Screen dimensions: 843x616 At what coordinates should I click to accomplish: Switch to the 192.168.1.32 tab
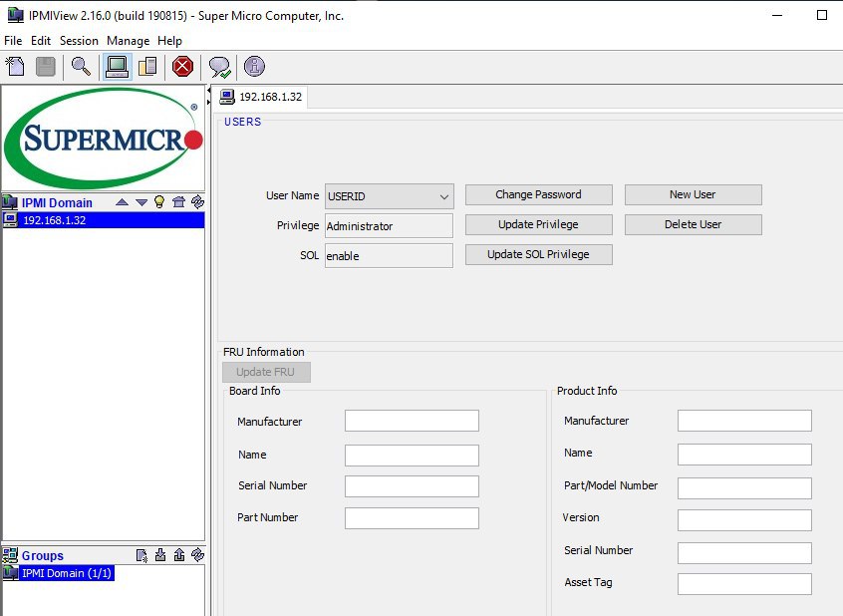(261, 97)
